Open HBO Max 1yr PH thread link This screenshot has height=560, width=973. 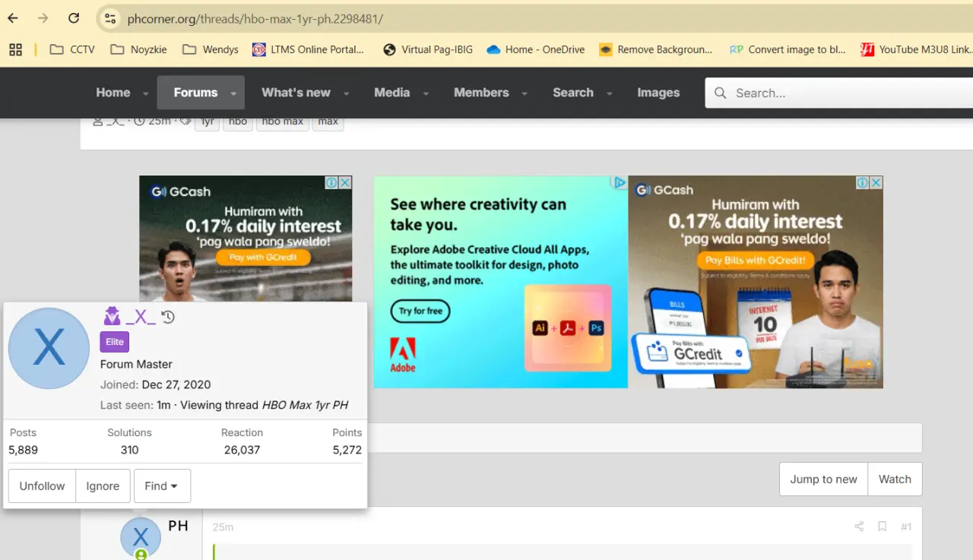tap(305, 405)
